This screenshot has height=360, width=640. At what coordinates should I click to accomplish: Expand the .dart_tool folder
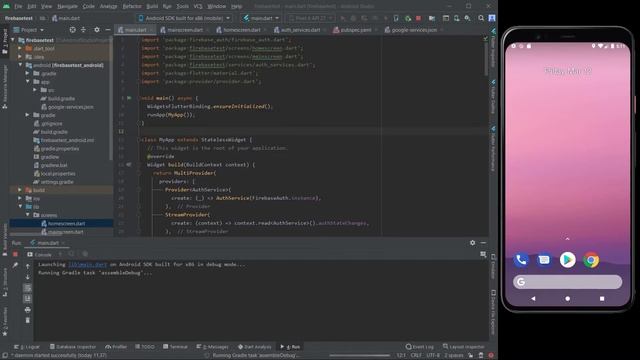(20, 48)
